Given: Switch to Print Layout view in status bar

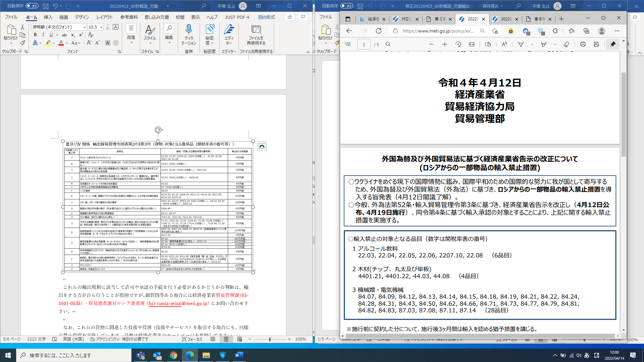Looking at the screenshot, I should [x=226, y=339].
